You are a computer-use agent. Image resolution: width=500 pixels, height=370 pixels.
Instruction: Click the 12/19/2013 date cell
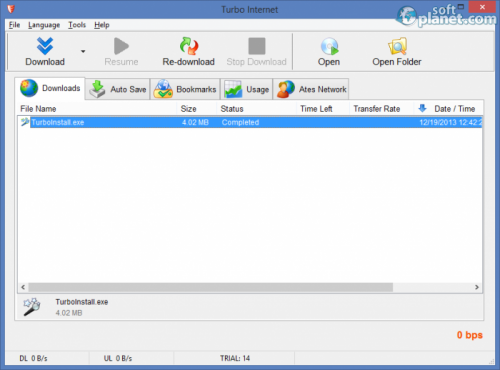click(x=450, y=122)
